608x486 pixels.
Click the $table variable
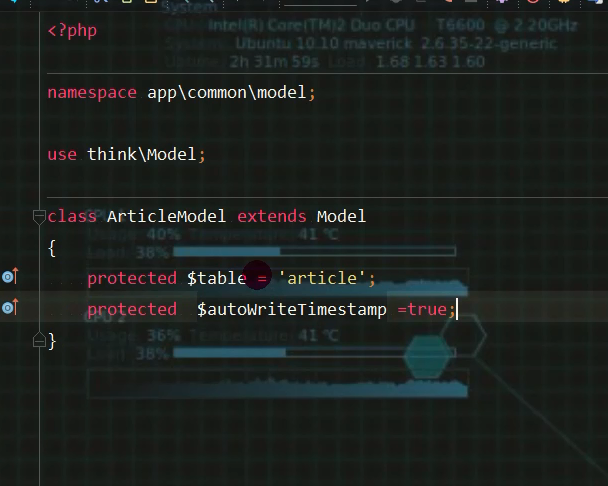pos(216,278)
